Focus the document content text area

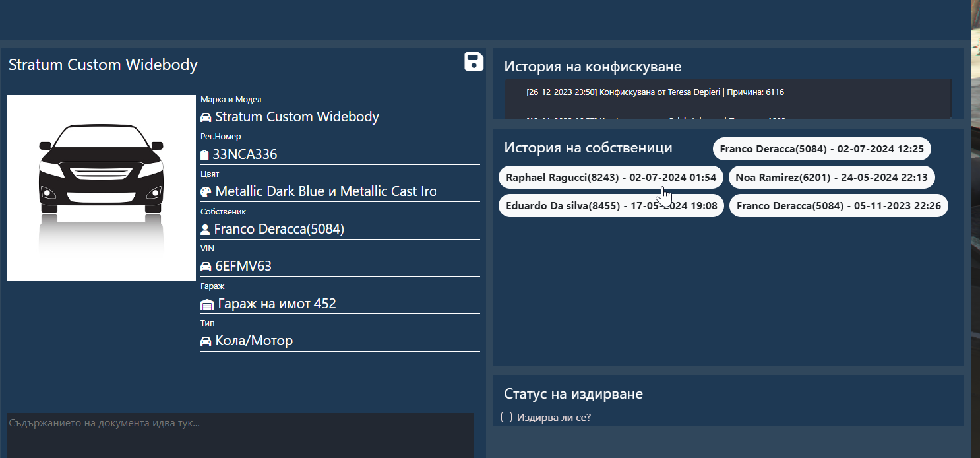[240, 436]
